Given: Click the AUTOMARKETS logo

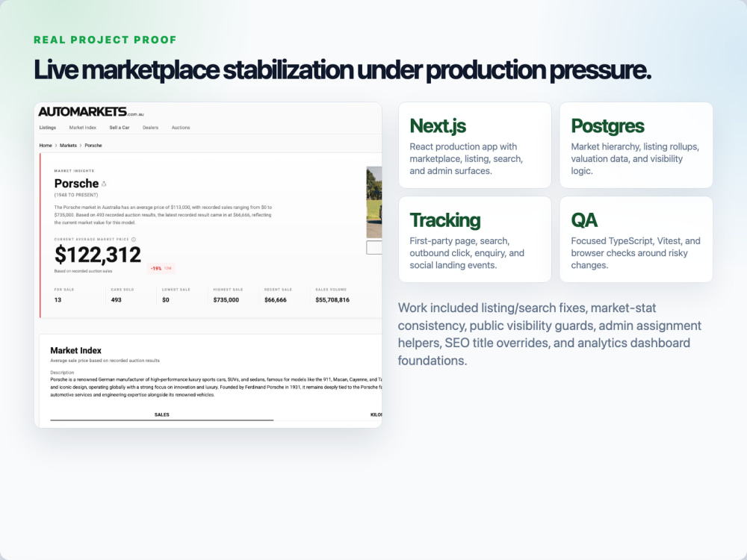Looking at the screenshot, I should pos(91,112).
